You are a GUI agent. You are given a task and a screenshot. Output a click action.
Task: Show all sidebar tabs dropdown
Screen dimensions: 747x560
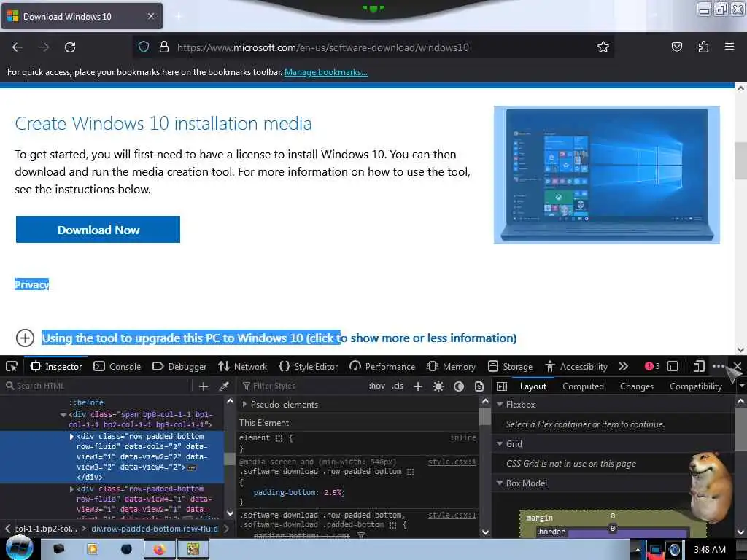pos(741,386)
